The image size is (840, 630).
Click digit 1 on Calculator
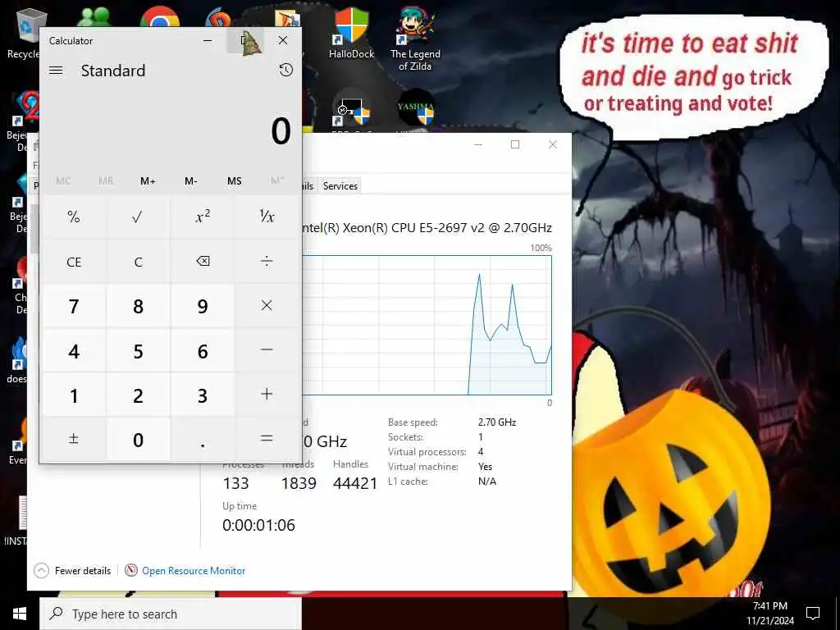[74, 395]
